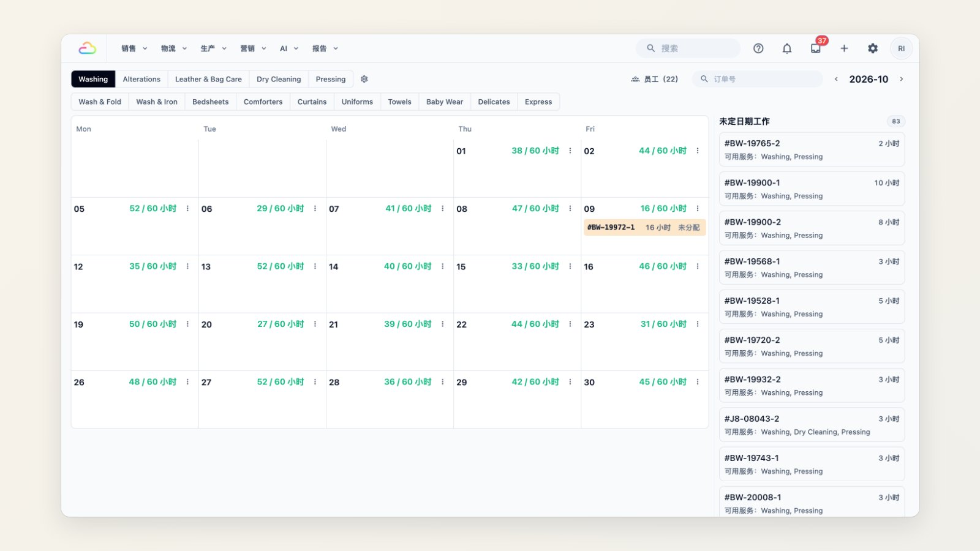Open unscheduled job #J8-08043-2
This screenshot has width=980, height=551.
tap(812, 425)
